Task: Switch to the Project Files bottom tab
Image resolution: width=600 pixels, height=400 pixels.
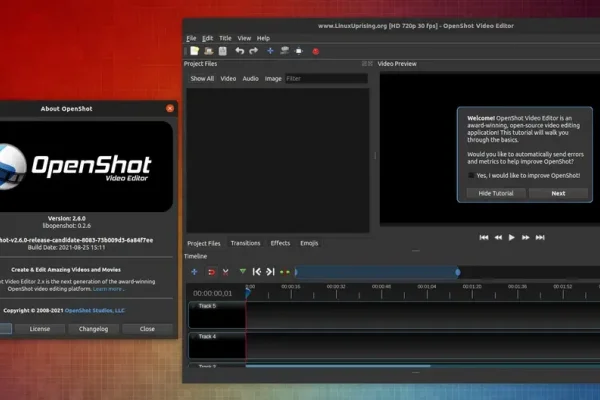Action: [204, 243]
